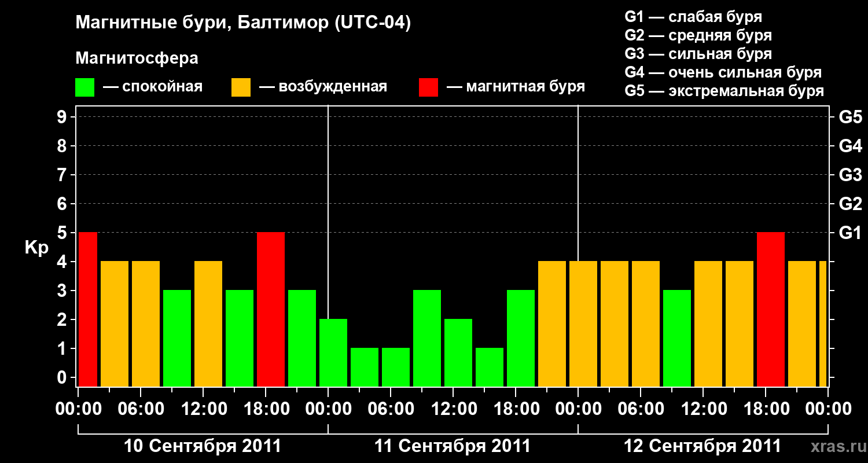Image resolution: width=868 pixels, height=463 pixels.
Task: Click the '— спокойная' legend label
Action: click(153, 87)
